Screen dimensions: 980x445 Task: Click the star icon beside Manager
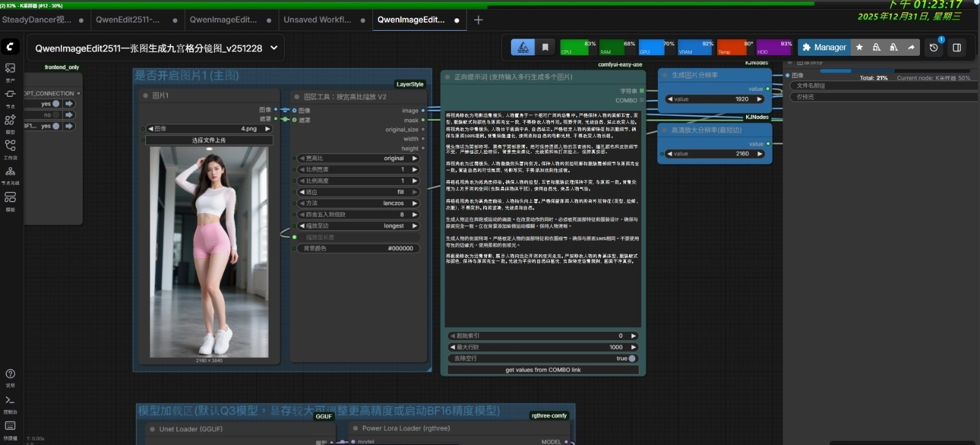pyautogui.click(x=859, y=47)
